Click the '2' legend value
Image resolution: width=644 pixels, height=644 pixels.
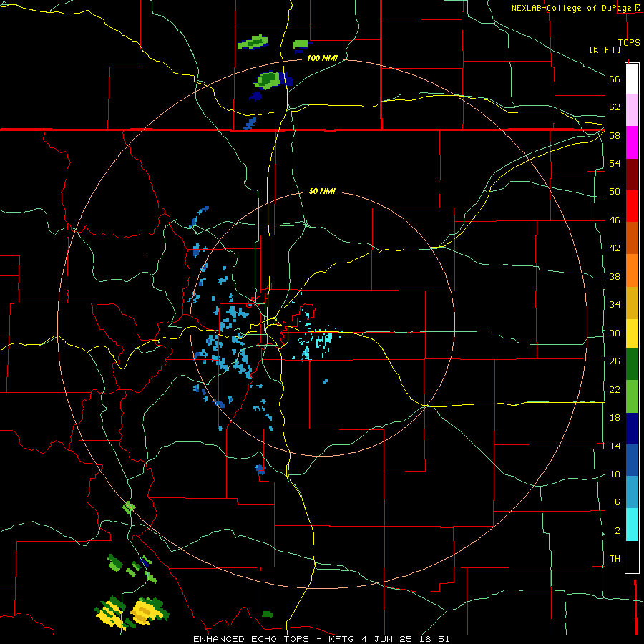coord(617,530)
